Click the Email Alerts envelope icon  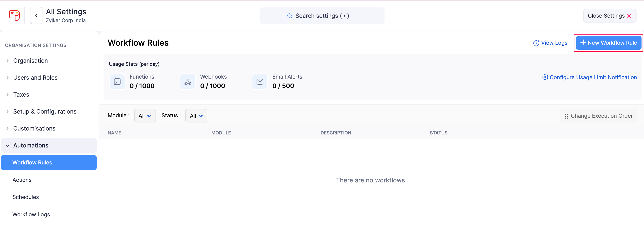tap(260, 82)
